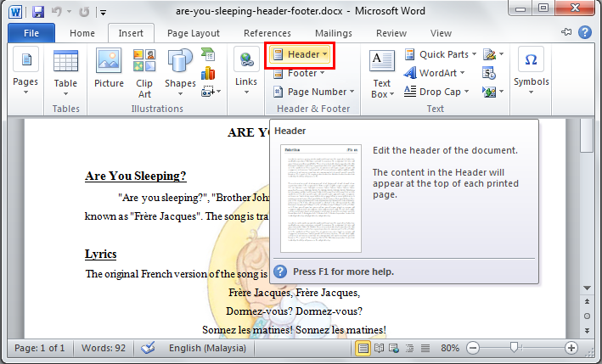Click the "Are You Sleeping?" heading

pyautogui.click(x=136, y=176)
